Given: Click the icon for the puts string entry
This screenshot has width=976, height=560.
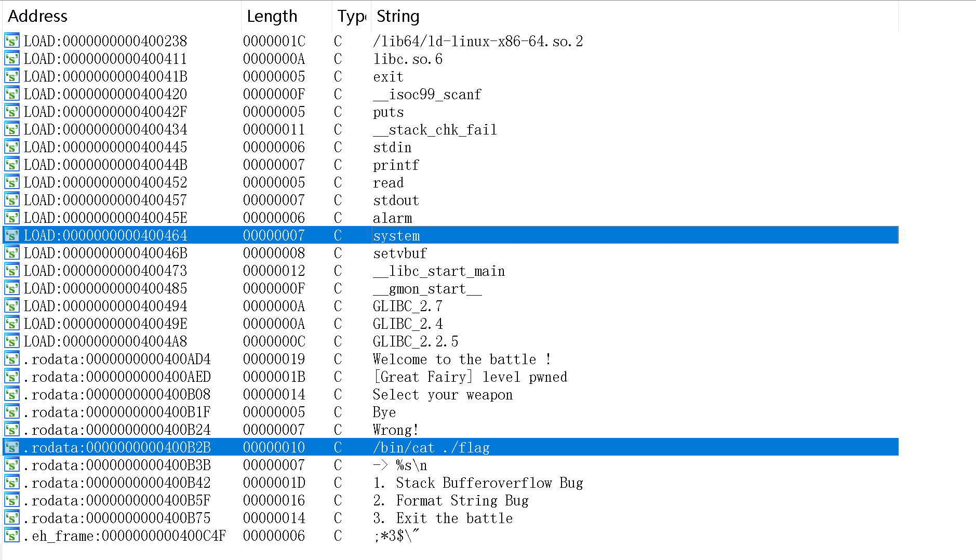Looking at the screenshot, I should [x=11, y=112].
